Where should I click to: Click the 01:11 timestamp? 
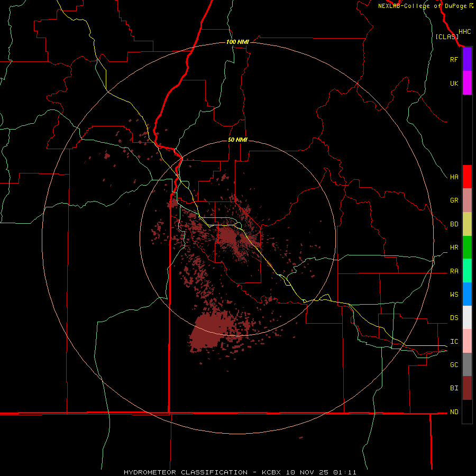click(344, 472)
